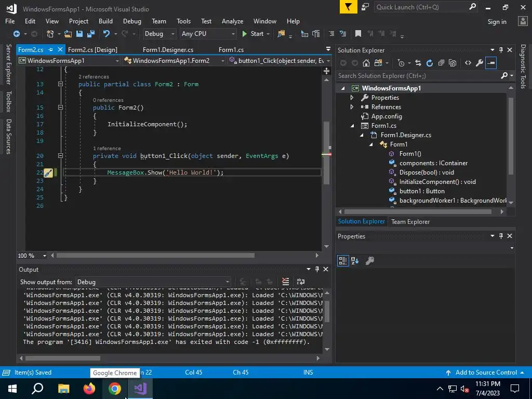Click the Open File folder icon
The height and width of the screenshot is (399, 532).
pos(68,34)
